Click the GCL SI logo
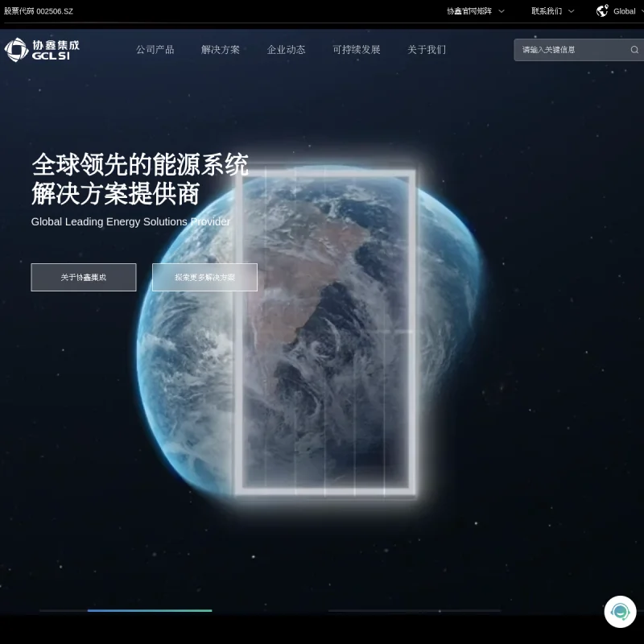The height and width of the screenshot is (644, 644). pyautogui.click(x=42, y=50)
